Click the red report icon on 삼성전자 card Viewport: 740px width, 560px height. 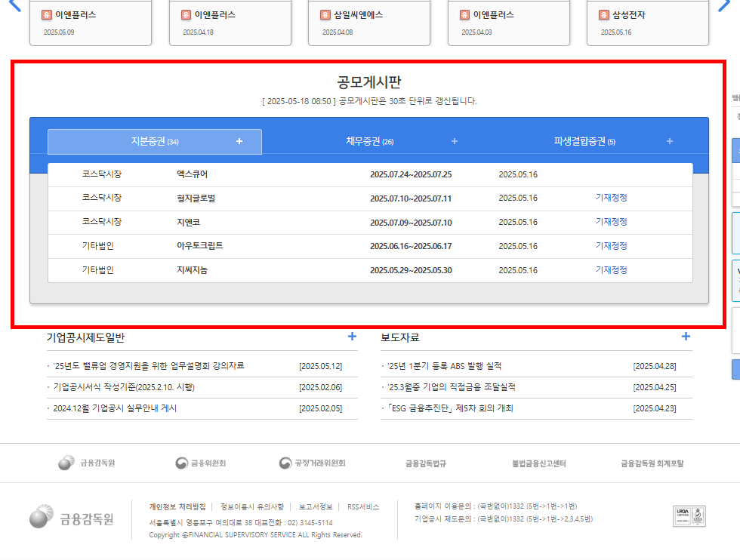click(603, 14)
